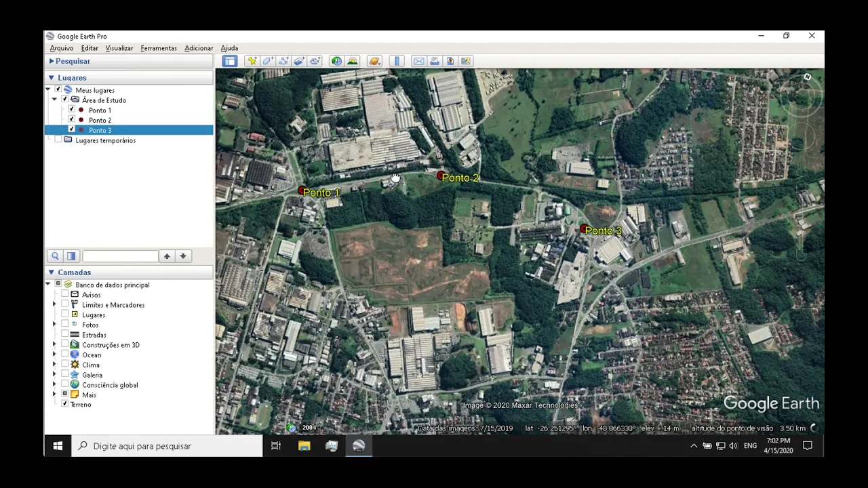This screenshot has width=868, height=488.
Task: Check the Lugares temporários checkbox
Action: pyautogui.click(x=58, y=140)
